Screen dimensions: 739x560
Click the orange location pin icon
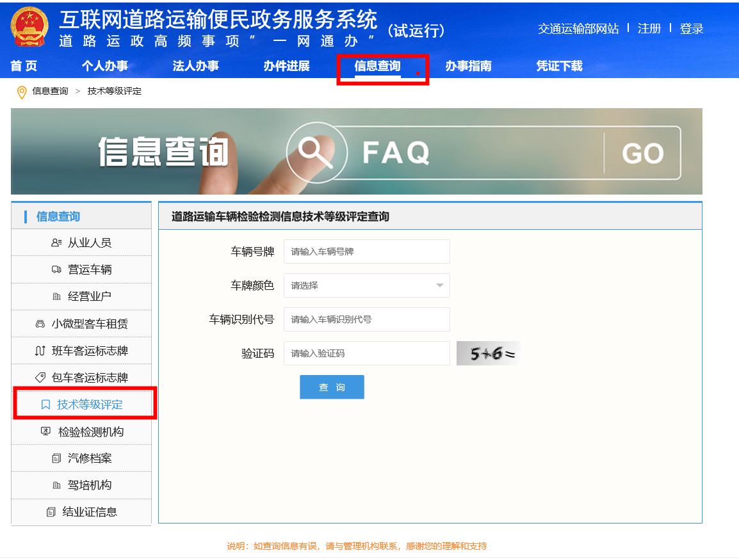tap(22, 92)
